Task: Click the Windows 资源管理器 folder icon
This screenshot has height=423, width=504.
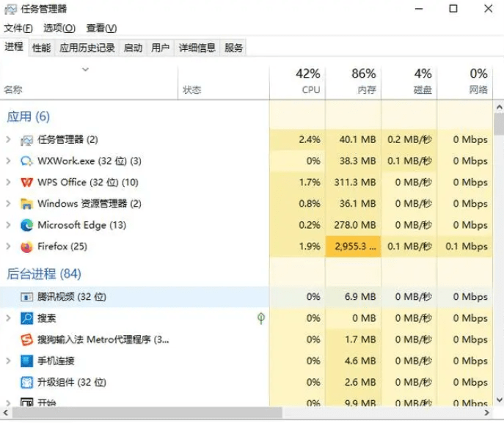Action: [x=27, y=204]
